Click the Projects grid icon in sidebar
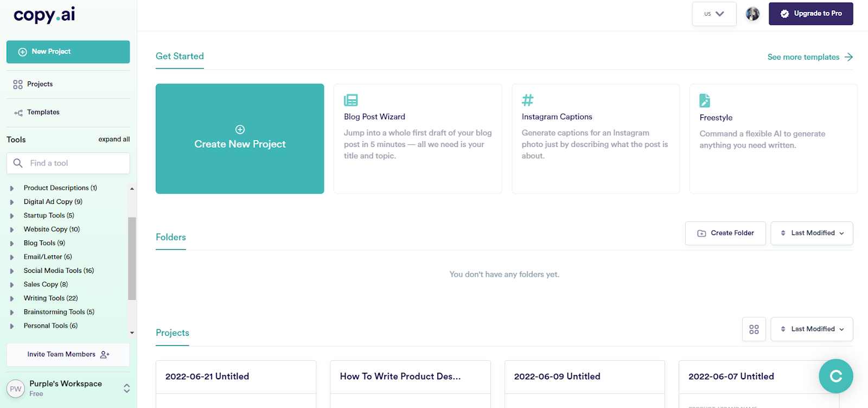This screenshot has height=408, width=868. click(x=18, y=85)
